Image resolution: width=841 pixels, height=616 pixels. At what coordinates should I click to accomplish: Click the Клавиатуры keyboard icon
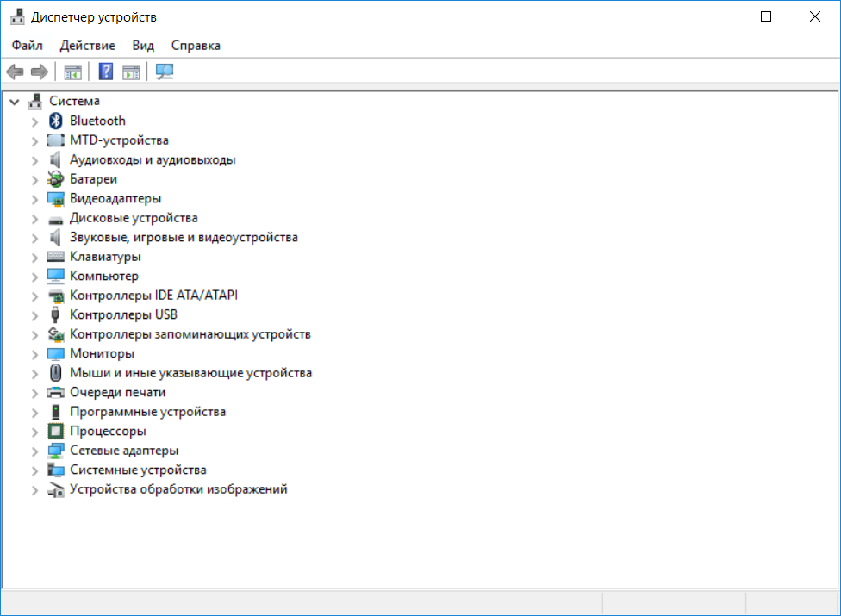[56, 256]
